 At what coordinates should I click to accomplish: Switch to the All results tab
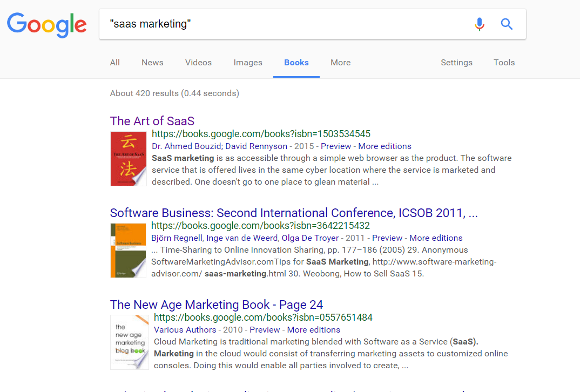(x=114, y=63)
